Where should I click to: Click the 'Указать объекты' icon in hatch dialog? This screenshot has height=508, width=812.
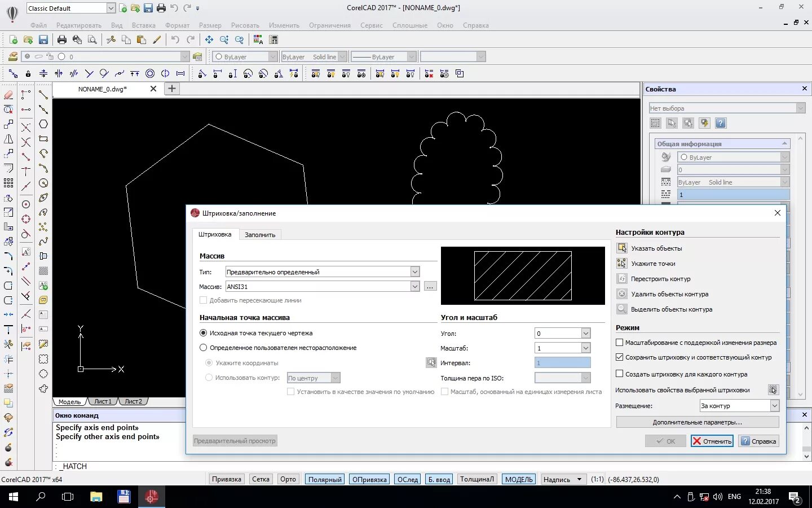point(621,248)
